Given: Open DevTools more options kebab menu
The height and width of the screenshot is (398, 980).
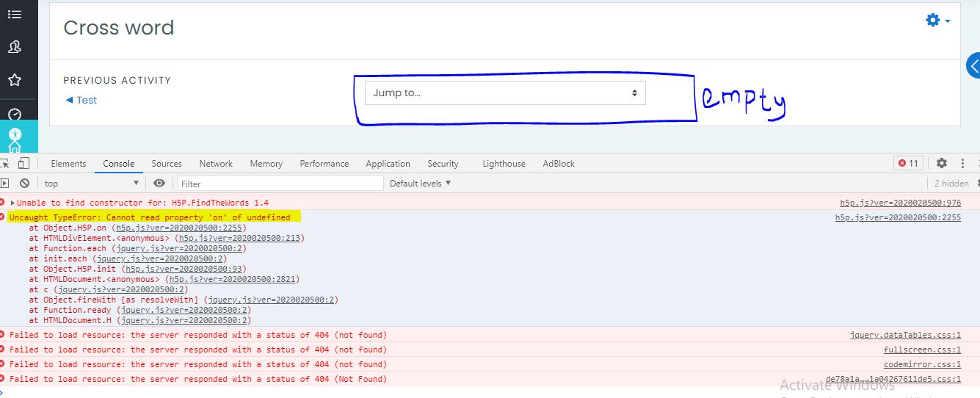Looking at the screenshot, I should tap(964, 163).
